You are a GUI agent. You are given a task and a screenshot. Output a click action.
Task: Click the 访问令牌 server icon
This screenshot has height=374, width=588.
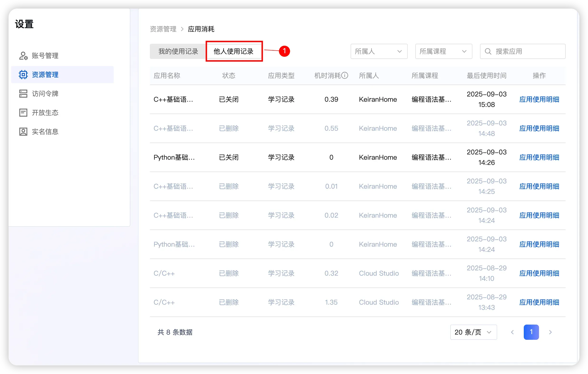tap(23, 94)
